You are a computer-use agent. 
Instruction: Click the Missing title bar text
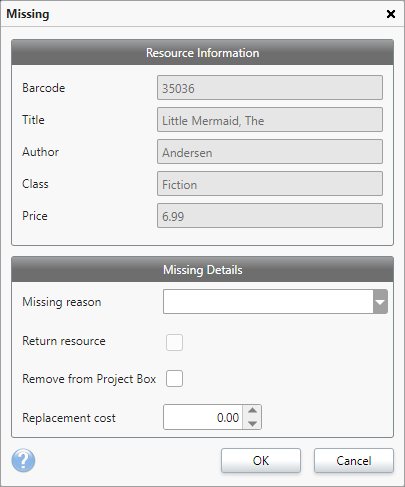point(28,14)
